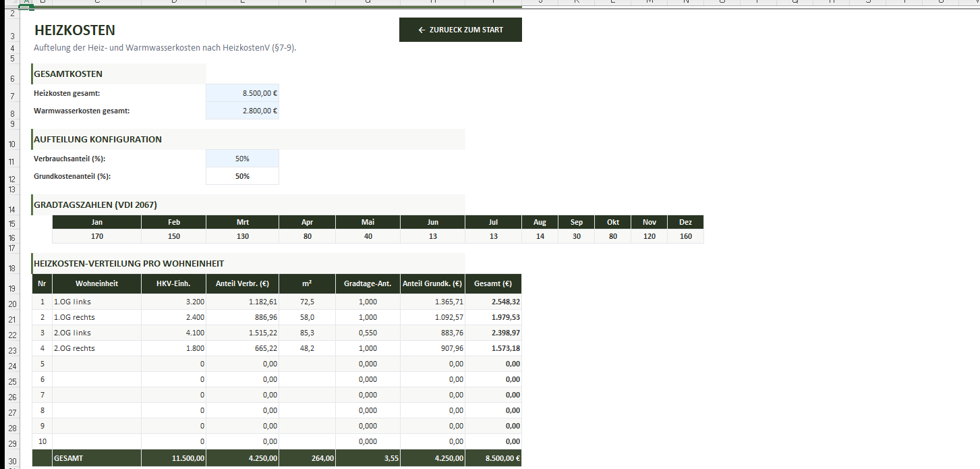
Task: Click the empty Wohneinheit cell for Nr 5
Action: (x=96, y=364)
